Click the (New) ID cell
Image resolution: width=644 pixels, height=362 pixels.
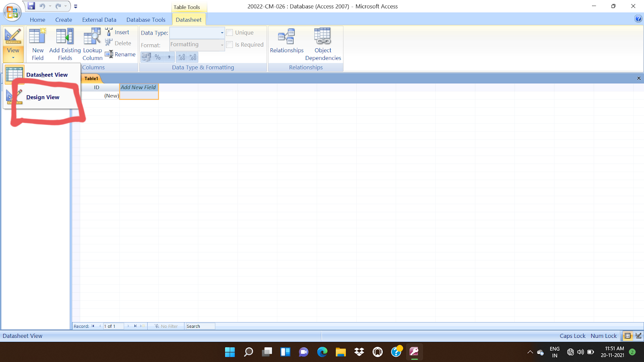pyautogui.click(x=100, y=96)
